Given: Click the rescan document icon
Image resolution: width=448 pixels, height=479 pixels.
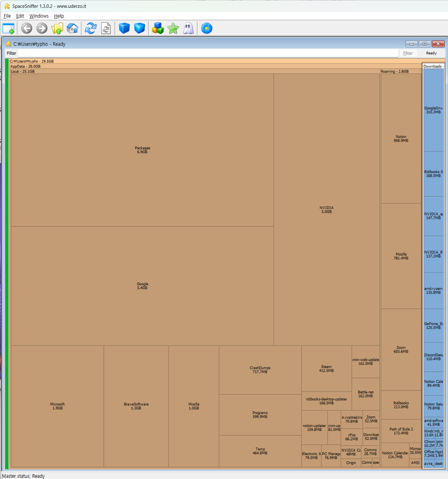Looking at the screenshot, I should (x=106, y=28).
